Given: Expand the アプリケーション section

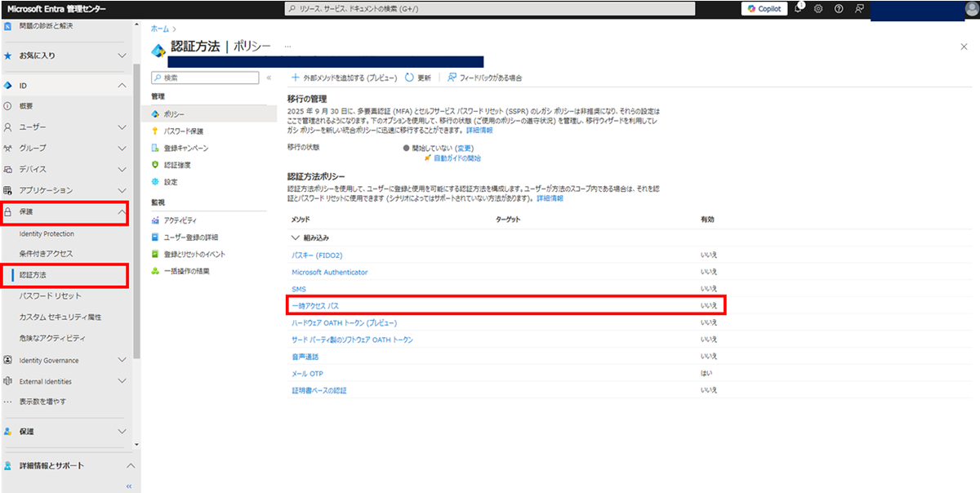Looking at the screenshot, I should [x=122, y=190].
